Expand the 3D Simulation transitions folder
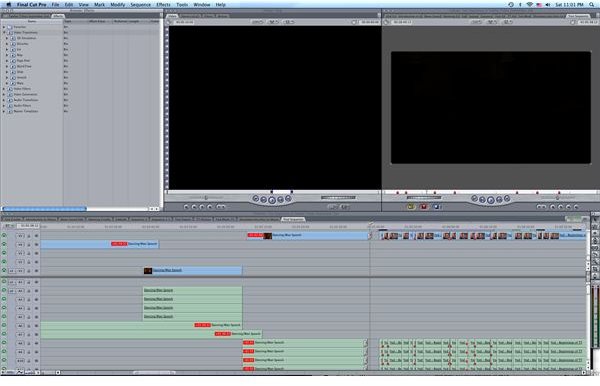The image size is (600, 386). point(7,38)
